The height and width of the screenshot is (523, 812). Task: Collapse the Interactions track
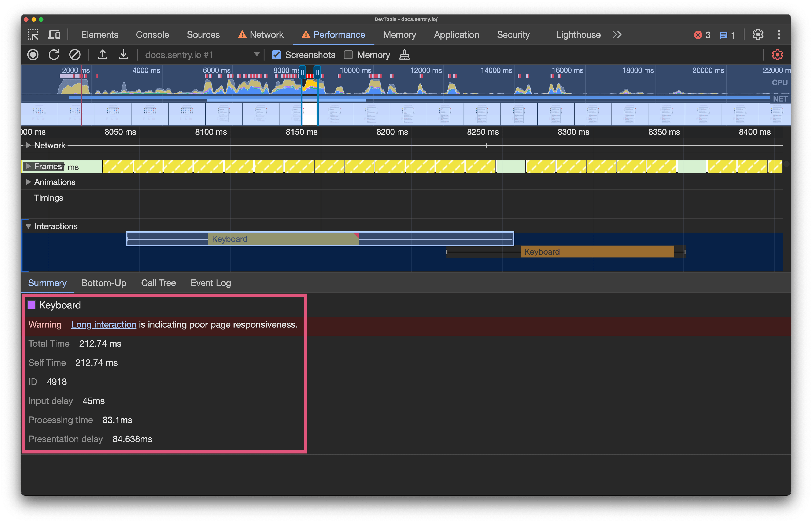pyautogui.click(x=29, y=226)
